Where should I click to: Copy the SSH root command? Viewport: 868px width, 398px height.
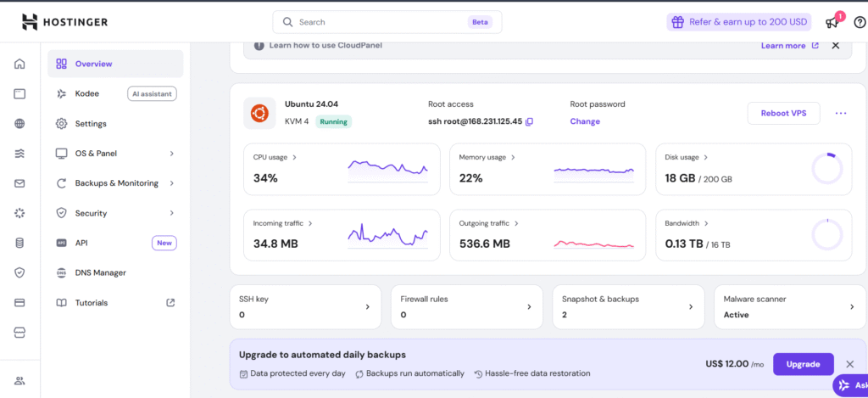point(530,121)
